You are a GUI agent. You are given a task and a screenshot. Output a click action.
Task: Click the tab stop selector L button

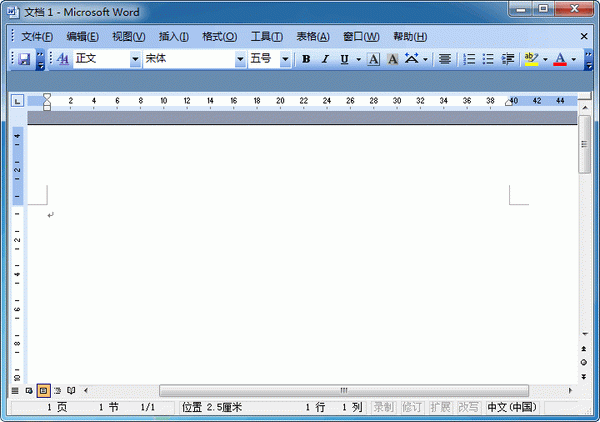[x=17, y=101]
